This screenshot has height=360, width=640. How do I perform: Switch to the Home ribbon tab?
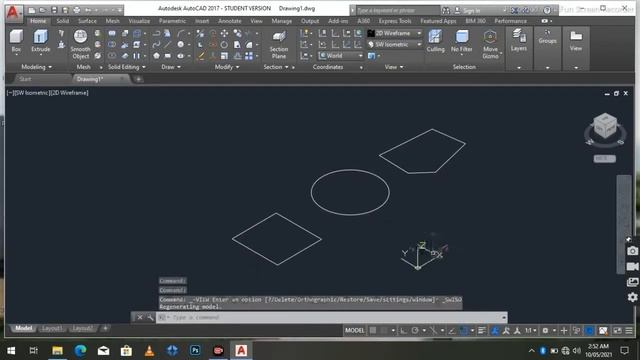click(38, 21)
